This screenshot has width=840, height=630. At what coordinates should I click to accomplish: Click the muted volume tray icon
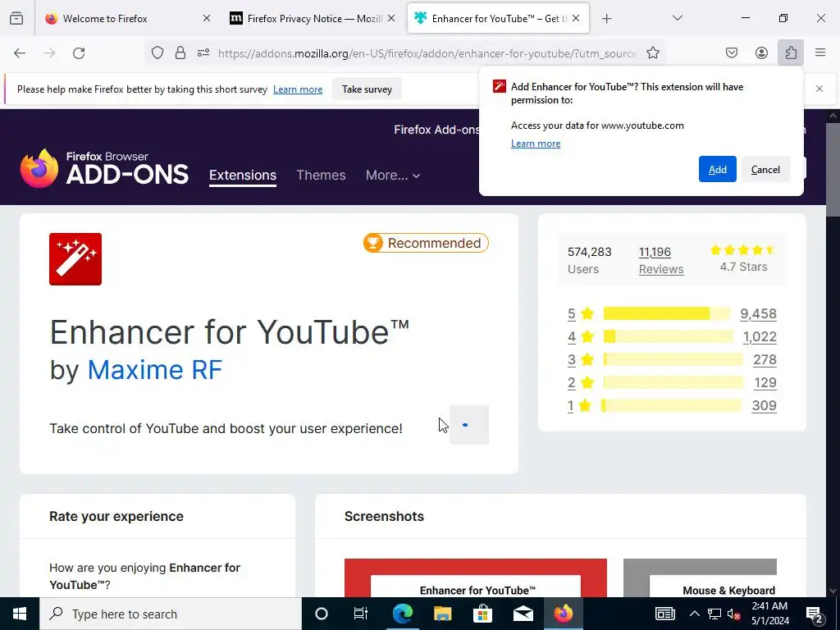(x=733, y=614)
